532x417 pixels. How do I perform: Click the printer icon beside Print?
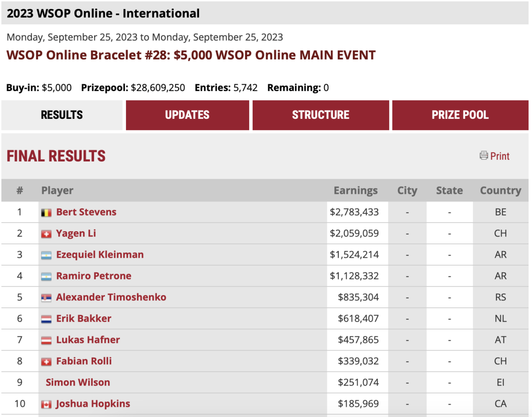tap(484, 156)
